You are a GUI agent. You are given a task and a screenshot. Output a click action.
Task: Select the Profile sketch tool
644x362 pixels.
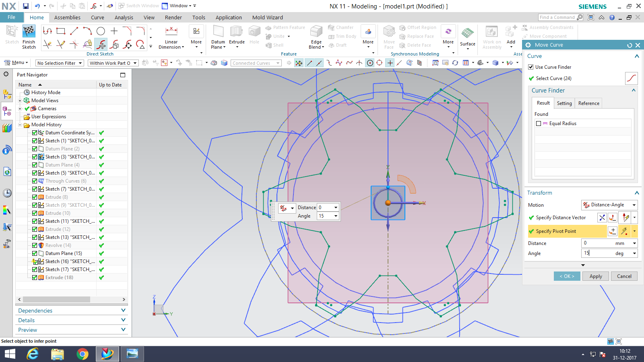[47, 31]
